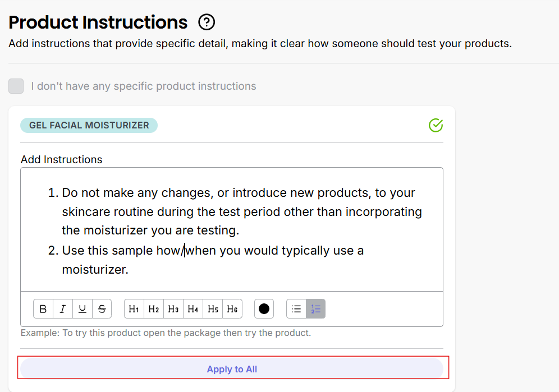Apply Heading 4 style
The height and width of the screenshot is (392, 559).
point(193,309)
